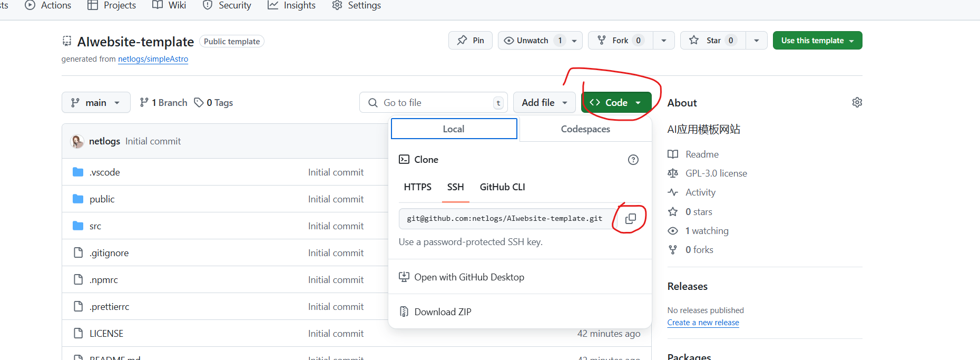Click the .vscode folder icon

click(x=78, y=172)
